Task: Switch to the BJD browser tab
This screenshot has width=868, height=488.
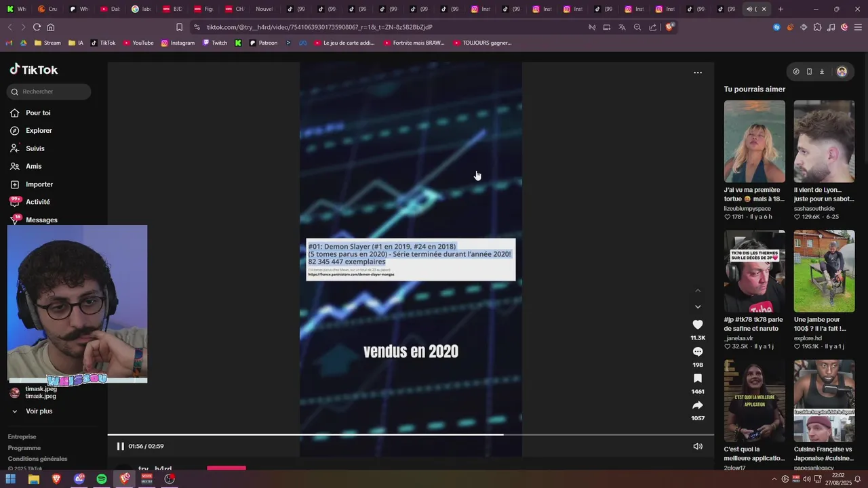Action: (174, 9)
